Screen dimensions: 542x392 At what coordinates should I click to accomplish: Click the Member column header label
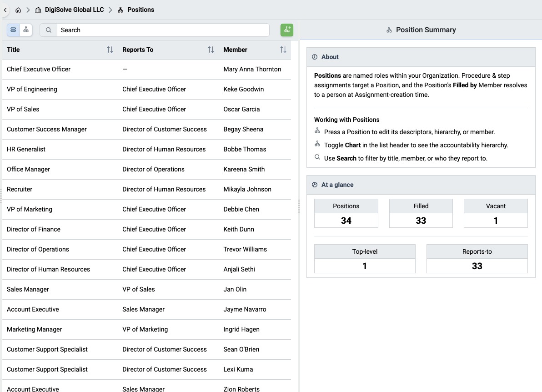click(235, 50)
